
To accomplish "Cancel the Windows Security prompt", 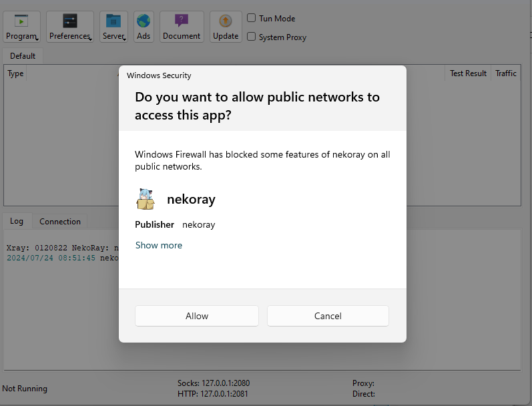I will point(328,316).
